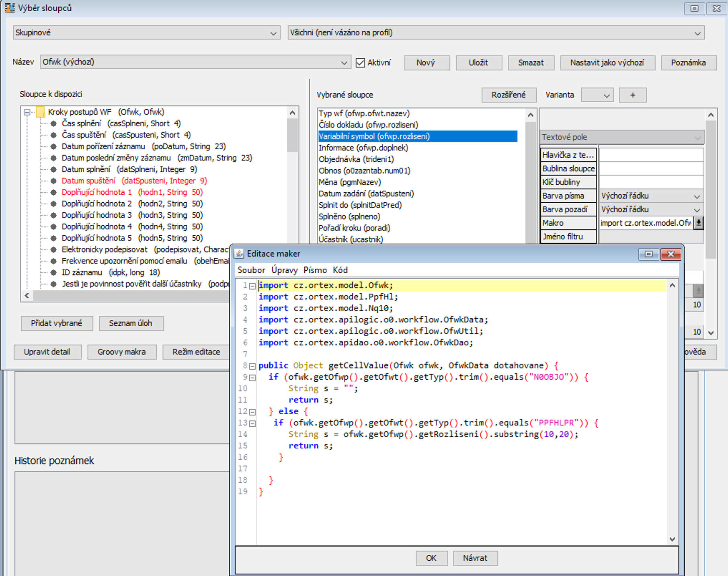Collapse the Kroky postupů WF tree node
This screenshot has width=728, height=576.
click(x=27, y=112)
